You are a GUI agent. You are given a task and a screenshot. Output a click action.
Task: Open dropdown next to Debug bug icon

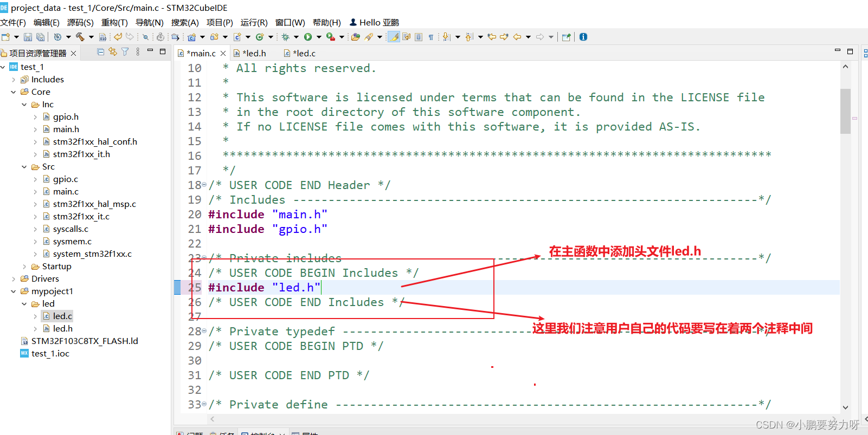click(296, 37)
